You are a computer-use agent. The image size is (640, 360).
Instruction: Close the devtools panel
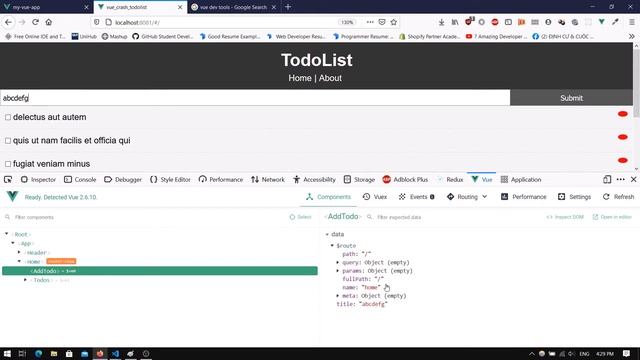click(x=633, y=180)
